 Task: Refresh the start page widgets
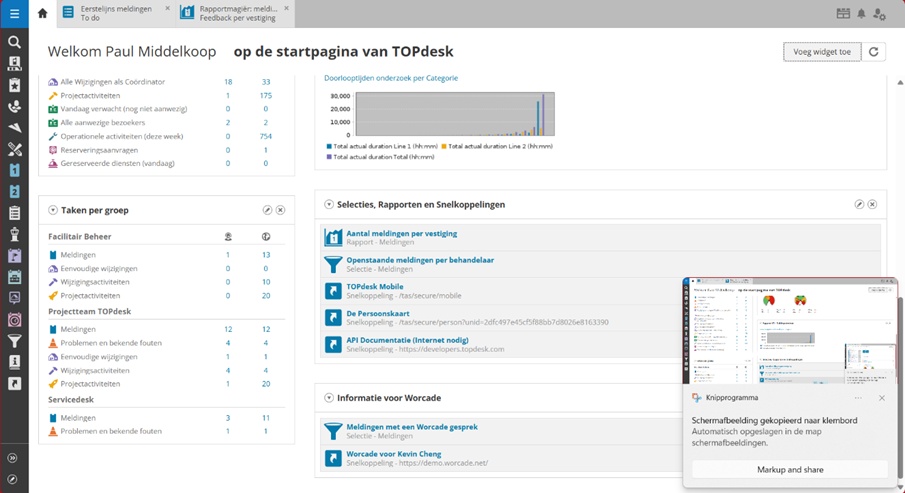coord(874,52)
